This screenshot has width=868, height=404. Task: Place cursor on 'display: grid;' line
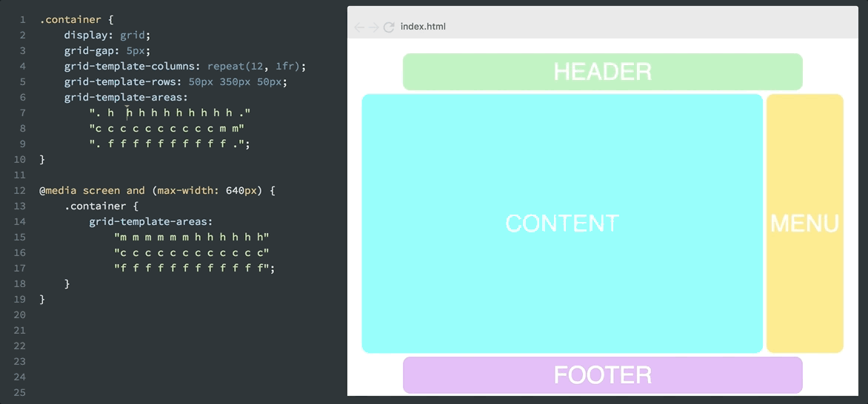(107, 36)
